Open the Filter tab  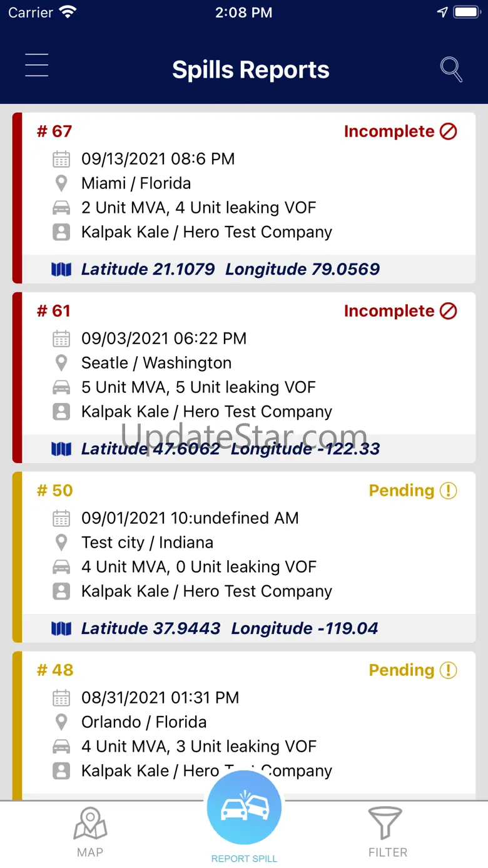pyautogui.click(x=387, y=832)
